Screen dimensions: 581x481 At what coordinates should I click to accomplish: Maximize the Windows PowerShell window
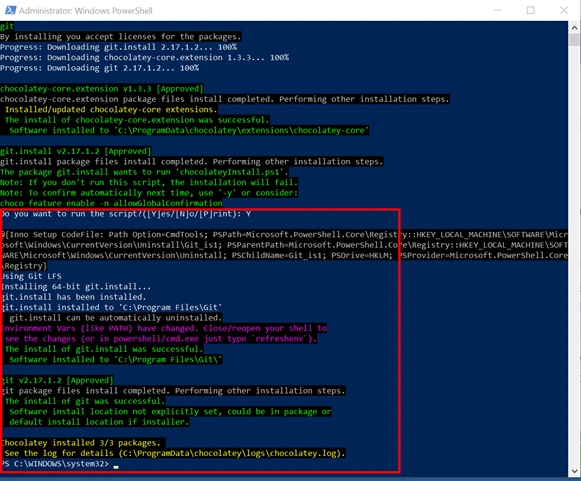coord(530,10)
